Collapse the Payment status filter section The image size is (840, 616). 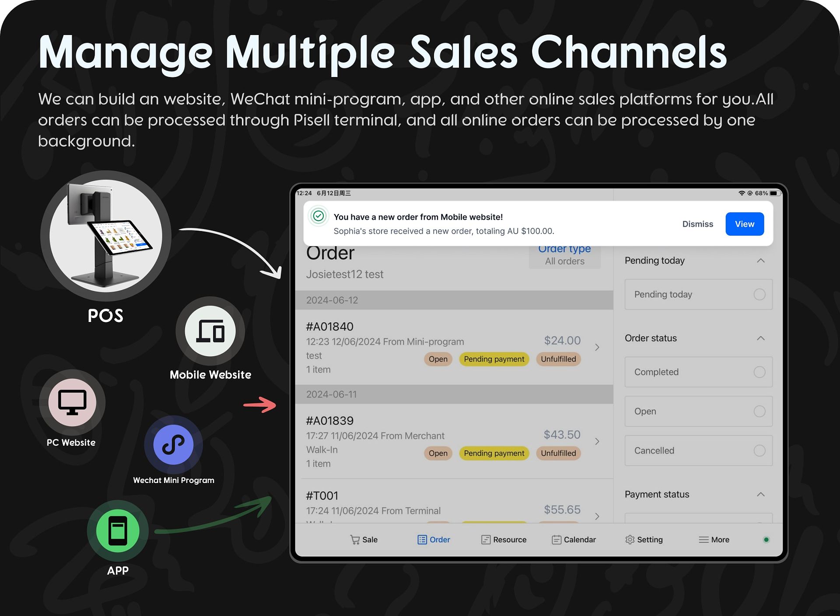click(x=761, y=494)
